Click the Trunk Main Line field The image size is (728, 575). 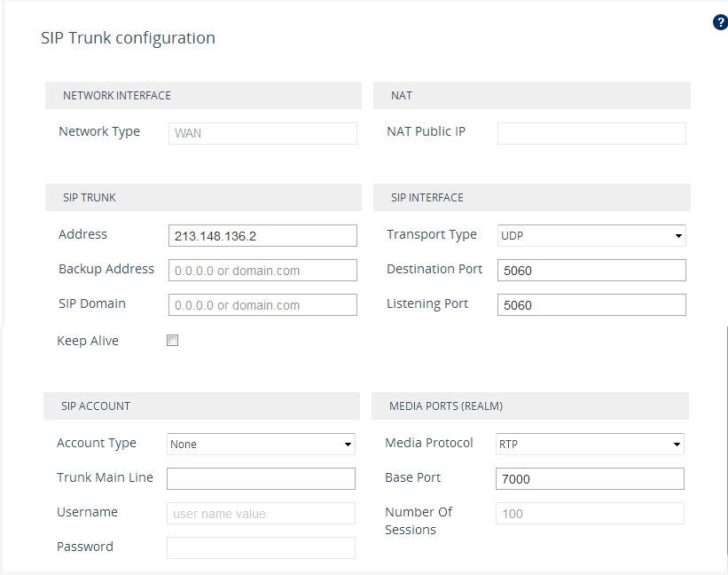(x=261, y=478)
